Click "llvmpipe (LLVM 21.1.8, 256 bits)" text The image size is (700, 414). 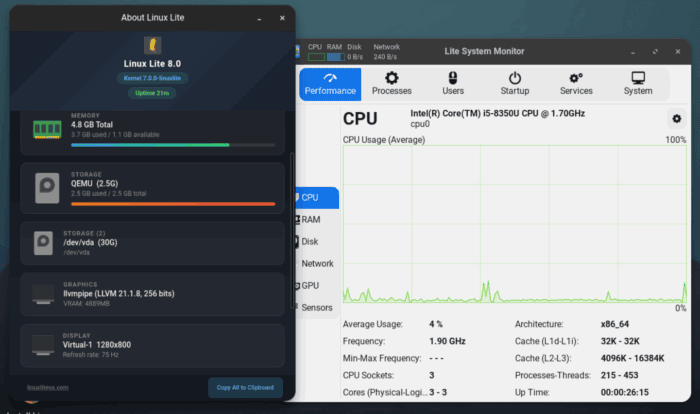click(119, 293)
